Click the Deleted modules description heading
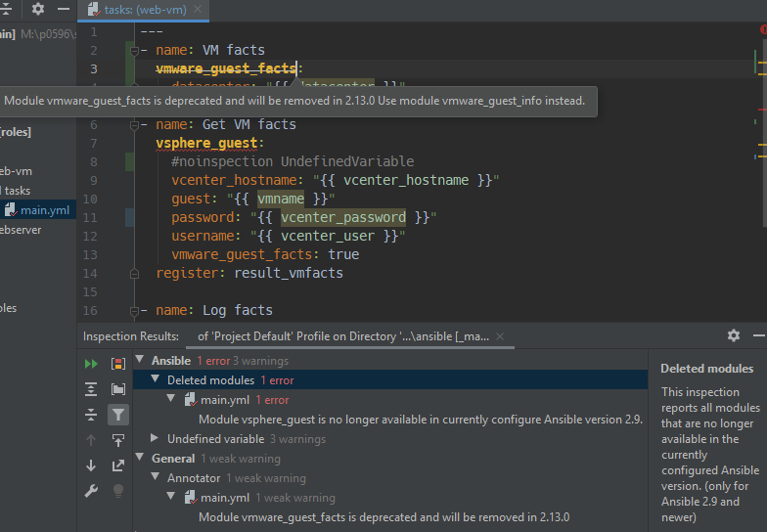This screenshot has height=532, width=767. (x=706, y=369)
